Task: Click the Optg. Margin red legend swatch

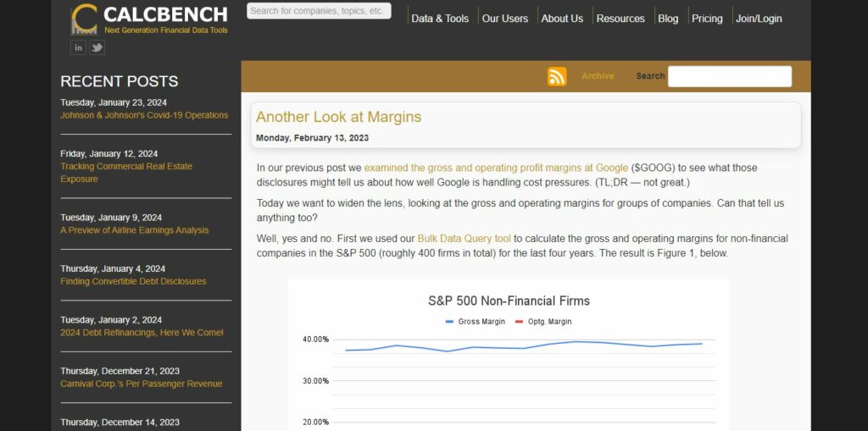Action: point(520,322)
